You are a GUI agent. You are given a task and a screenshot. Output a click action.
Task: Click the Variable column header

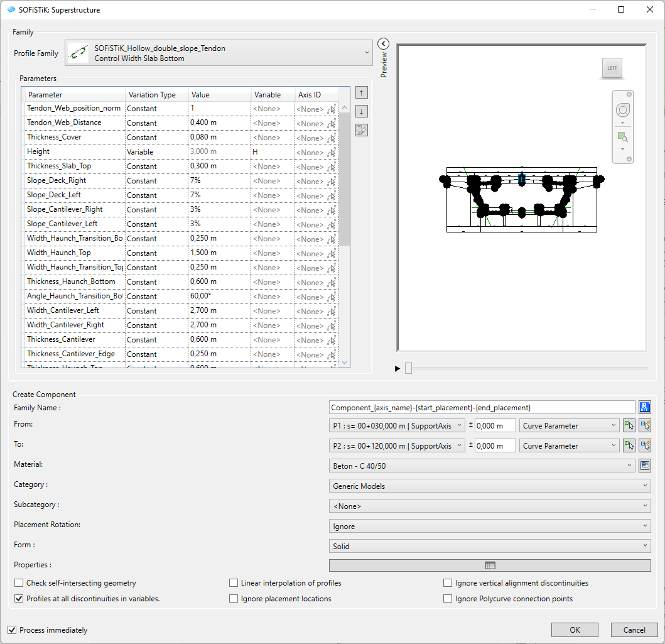tap(273, 95)
